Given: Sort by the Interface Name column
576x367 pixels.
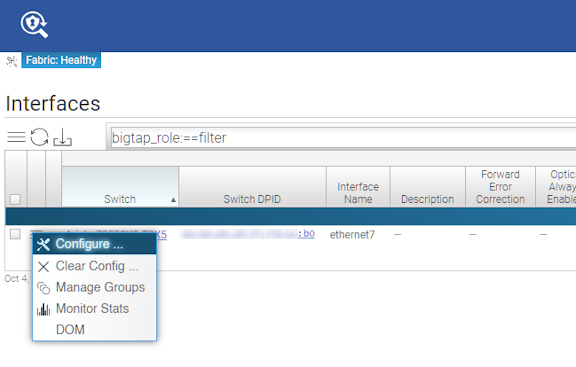Looking at the screenshot, I should [358, 187].
